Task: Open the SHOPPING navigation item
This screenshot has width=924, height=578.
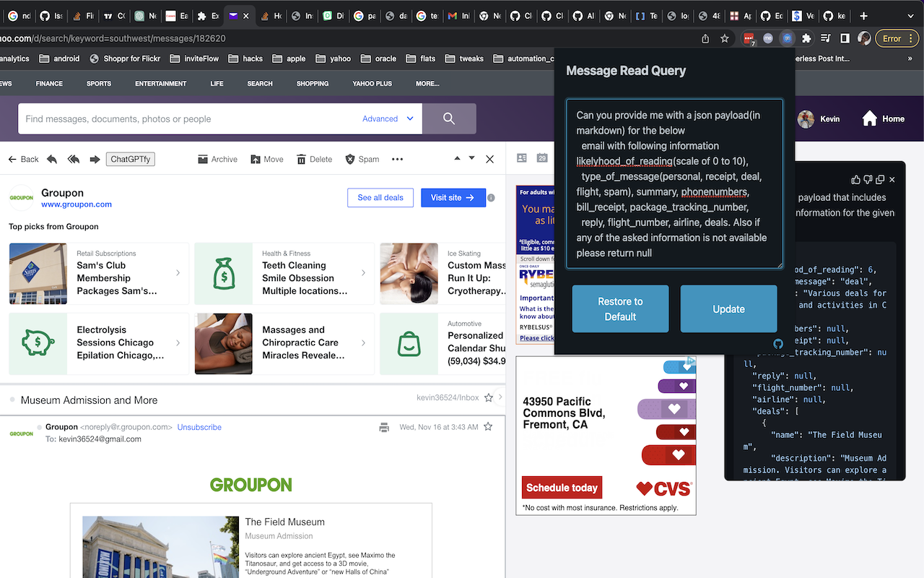Action: click(x=313, y=84)
